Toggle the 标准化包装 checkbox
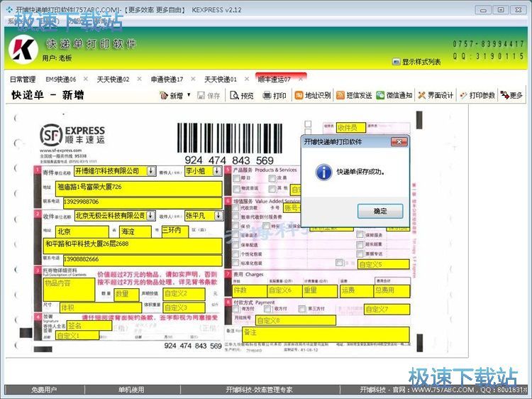The height and width of the screenshot is (399, 532). tap(235, 263)
